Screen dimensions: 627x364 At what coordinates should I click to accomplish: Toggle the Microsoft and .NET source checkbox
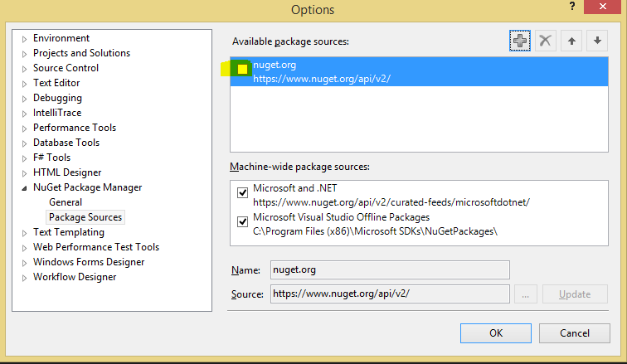[242, 192]
